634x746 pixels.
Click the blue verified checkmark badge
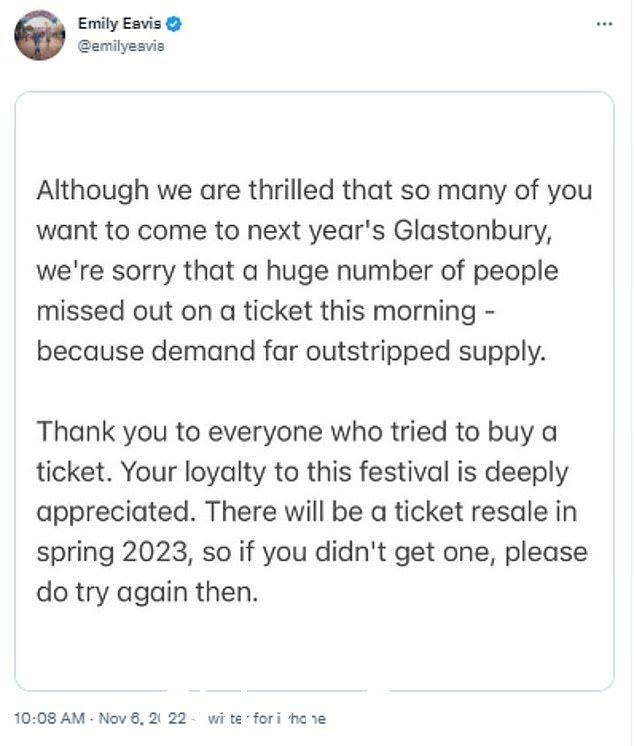click(174, 23)
